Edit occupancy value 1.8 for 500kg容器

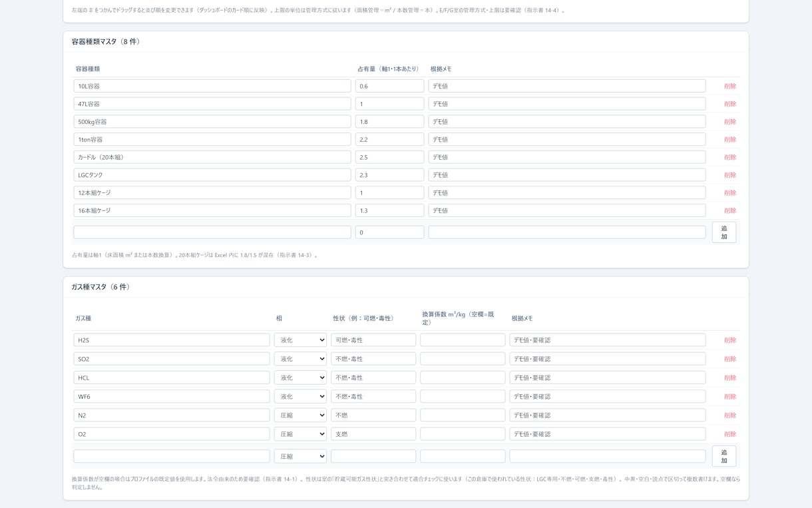click(x=389, y=122)
